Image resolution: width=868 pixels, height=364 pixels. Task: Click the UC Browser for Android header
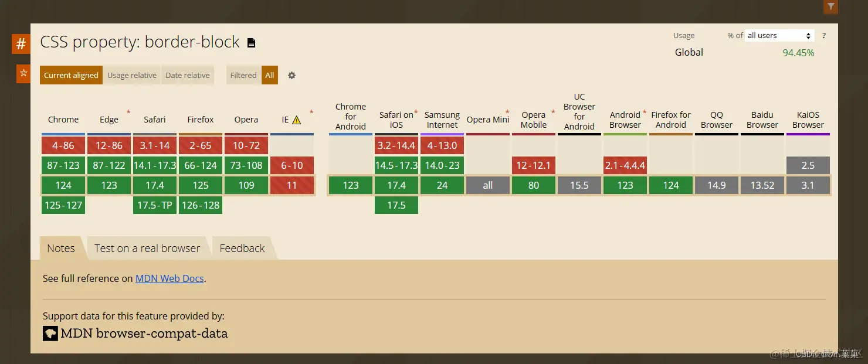579,111
